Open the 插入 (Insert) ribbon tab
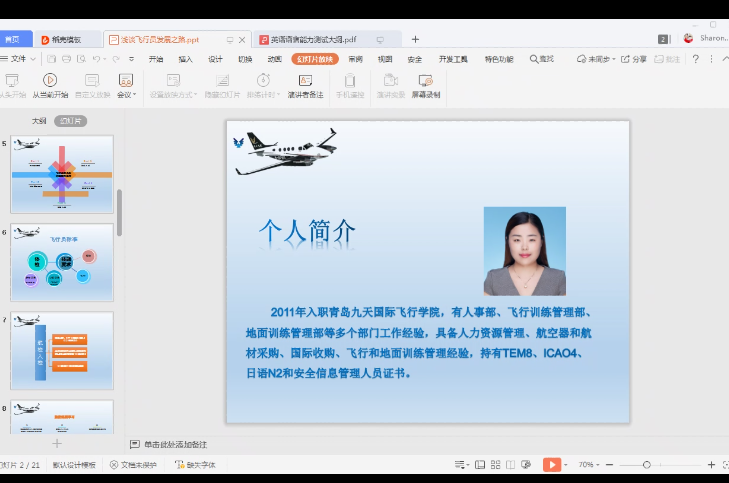729x483 pixels. 185,59
